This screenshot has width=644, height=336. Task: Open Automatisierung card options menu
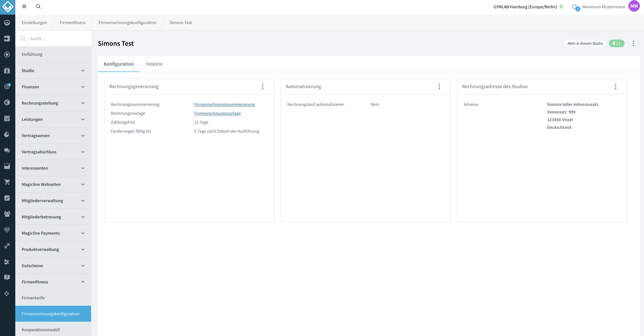(439, 87)
